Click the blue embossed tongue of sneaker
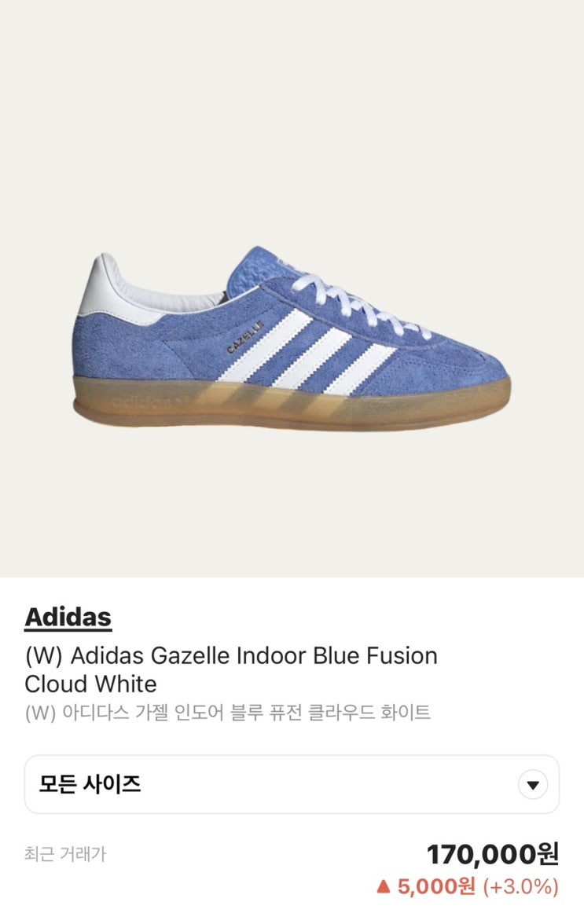 click(253, 272)
